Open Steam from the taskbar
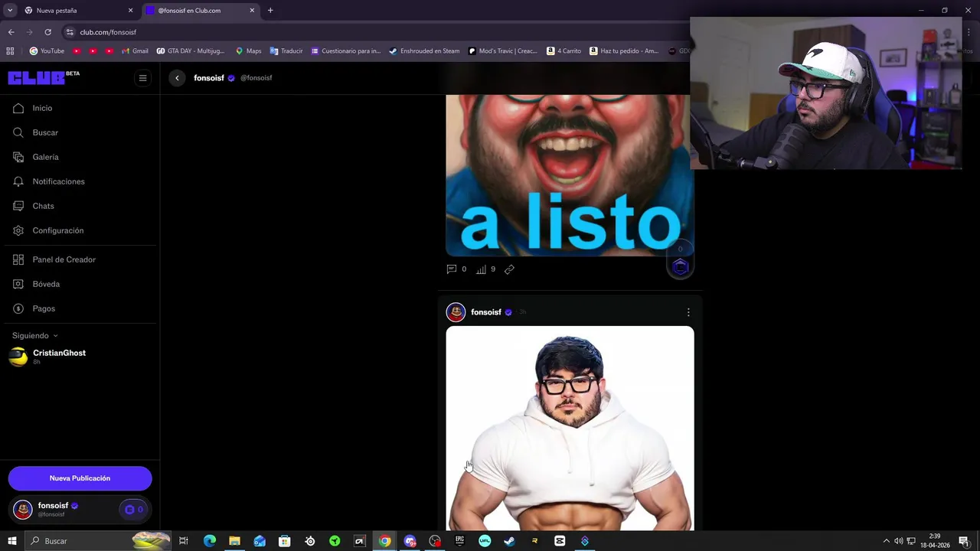The height and width of the screenshot is (551, 980). click(509, 541)
